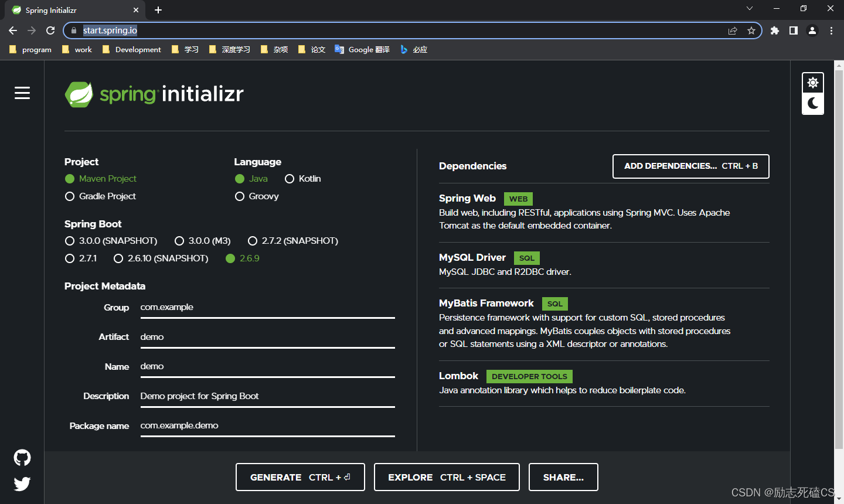
Task: Edit the Name field
Action: pyautogui.click(x=267, y=367)
